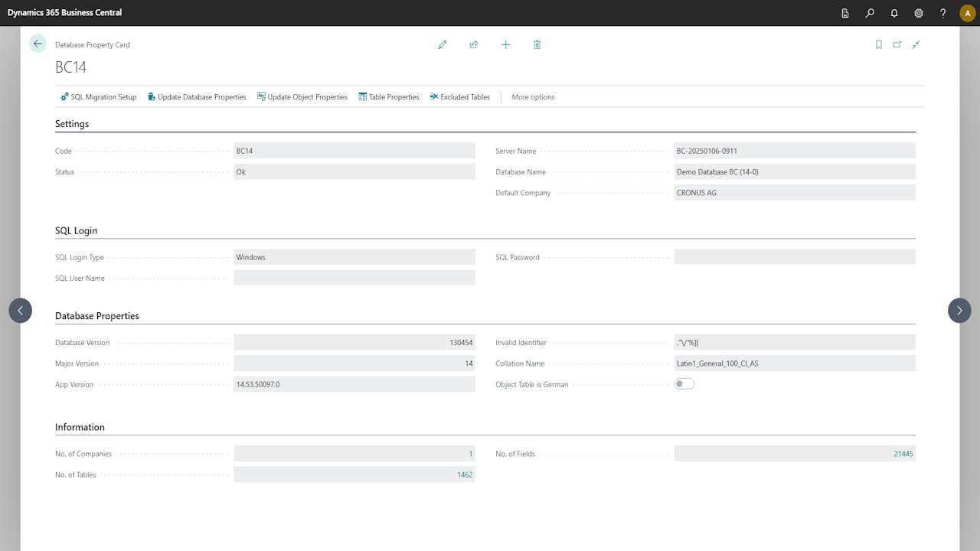Open user account avatar A
The image size is (980, 551).
[968, 13]
